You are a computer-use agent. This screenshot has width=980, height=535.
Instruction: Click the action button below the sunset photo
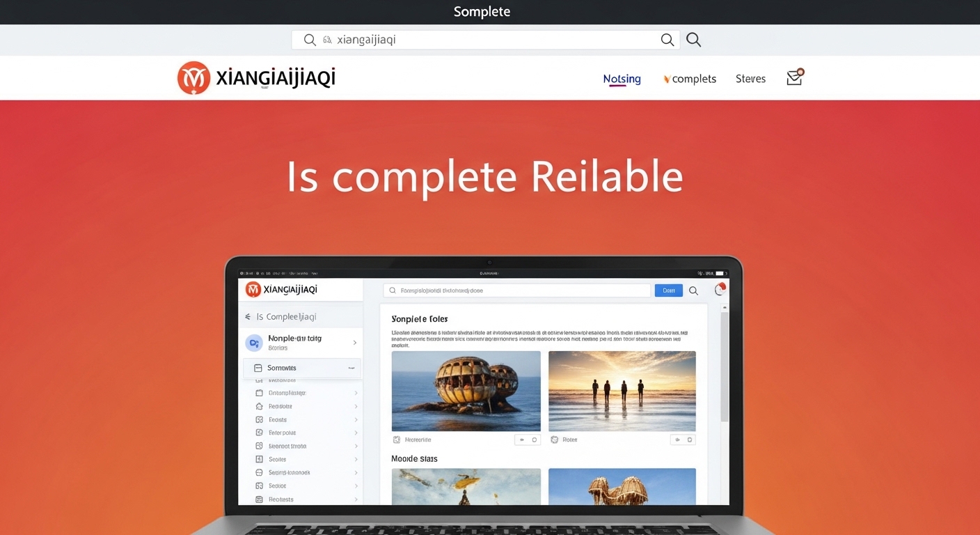682,440
